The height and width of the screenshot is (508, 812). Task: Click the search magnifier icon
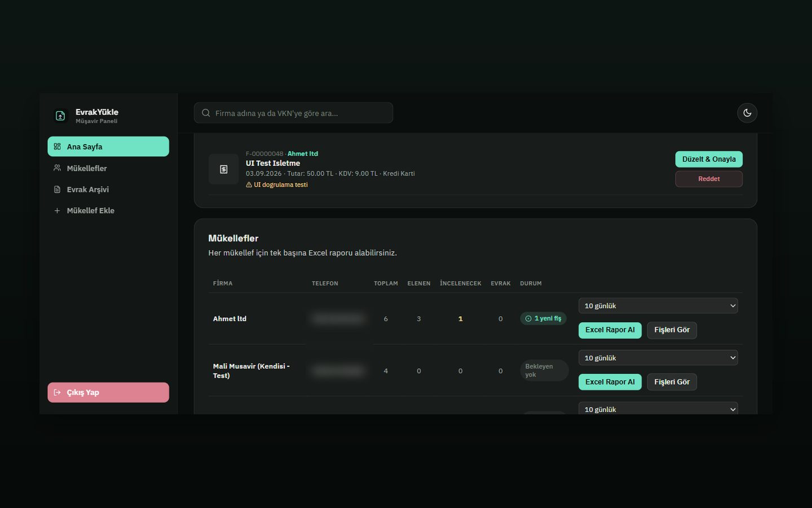206,113
